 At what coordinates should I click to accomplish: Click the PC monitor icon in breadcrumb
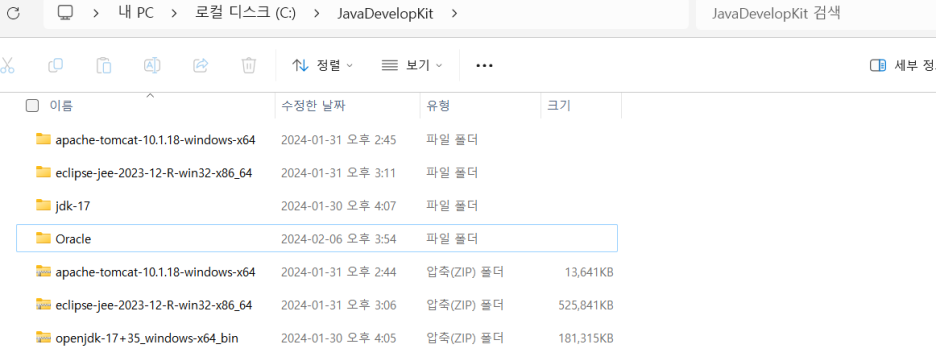[65, 13]
